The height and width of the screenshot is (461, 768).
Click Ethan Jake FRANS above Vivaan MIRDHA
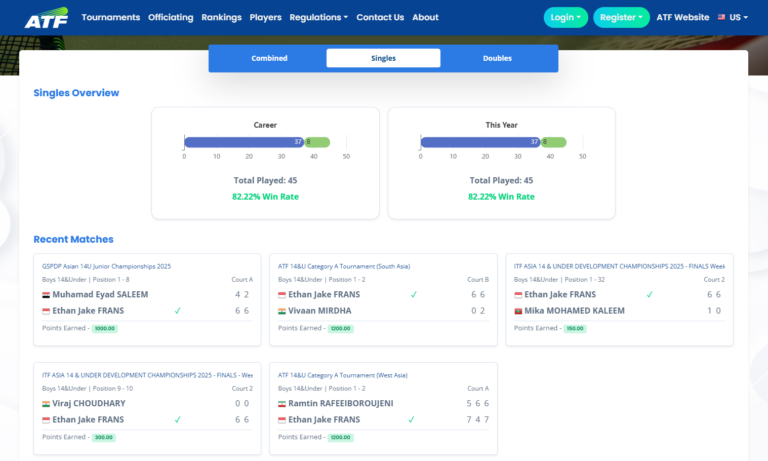324,294
